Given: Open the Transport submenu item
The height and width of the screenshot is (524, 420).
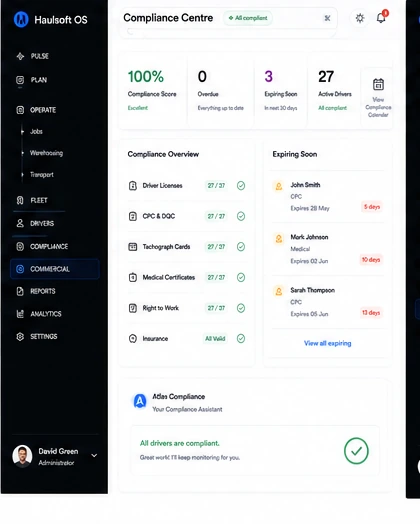Looking at the screenshot, I should pos(42,174).
